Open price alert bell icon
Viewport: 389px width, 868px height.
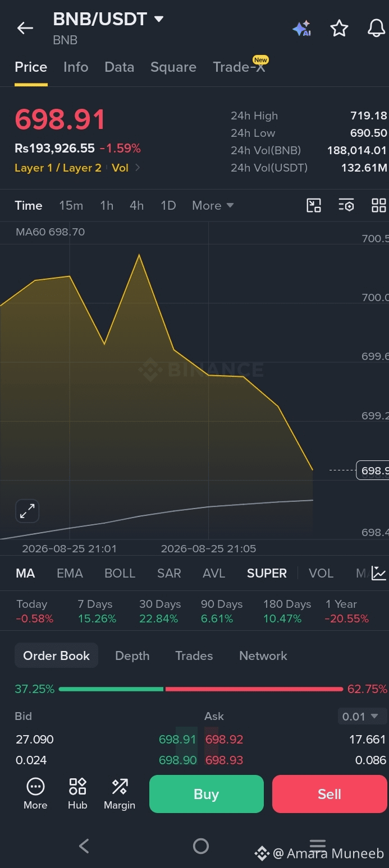(376, 28)
